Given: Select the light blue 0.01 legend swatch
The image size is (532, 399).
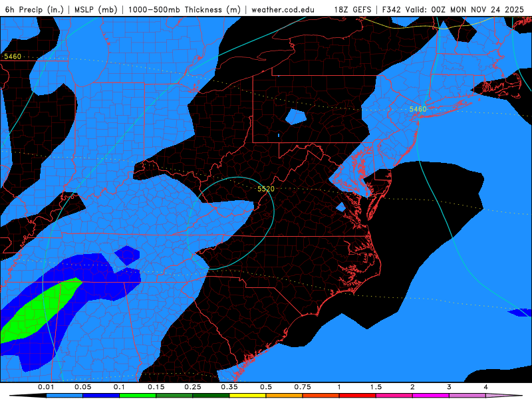Looking at the screenshot, I should pos(65,396).
